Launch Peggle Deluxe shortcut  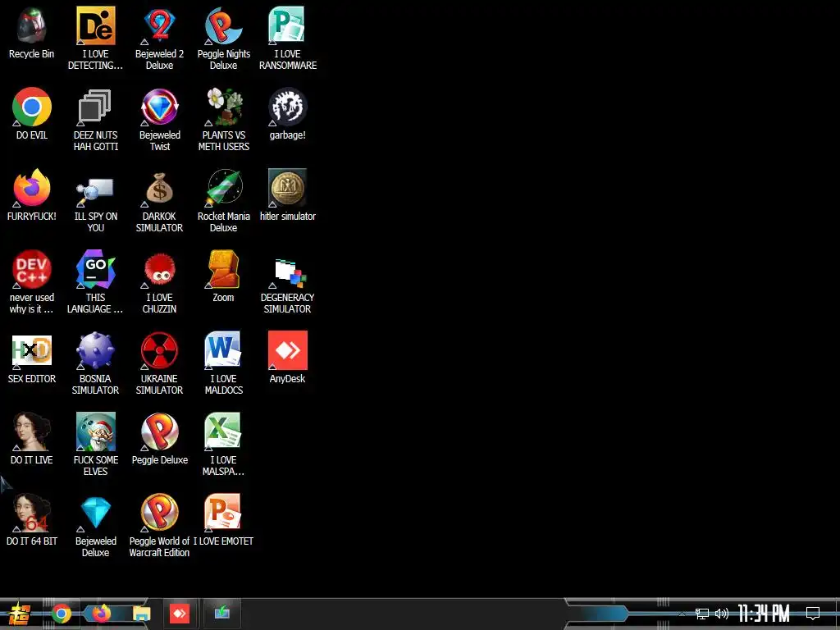(x=160, y=439)
